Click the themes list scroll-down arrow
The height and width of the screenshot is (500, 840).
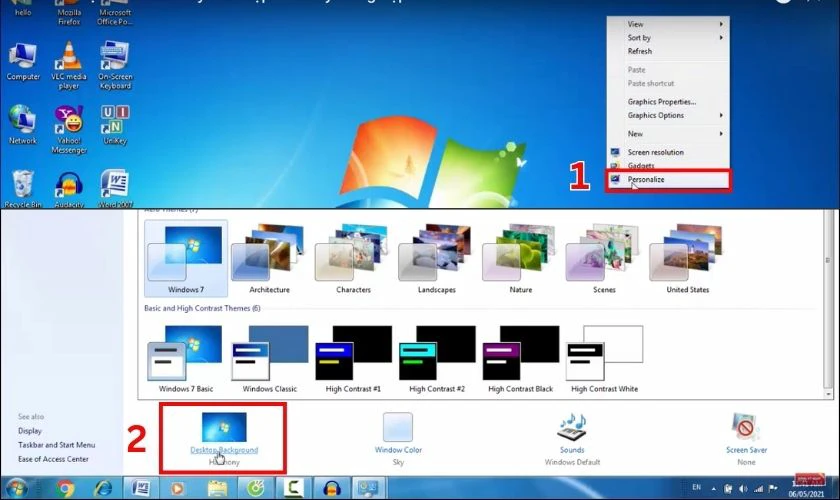click(x=828, y=394)
